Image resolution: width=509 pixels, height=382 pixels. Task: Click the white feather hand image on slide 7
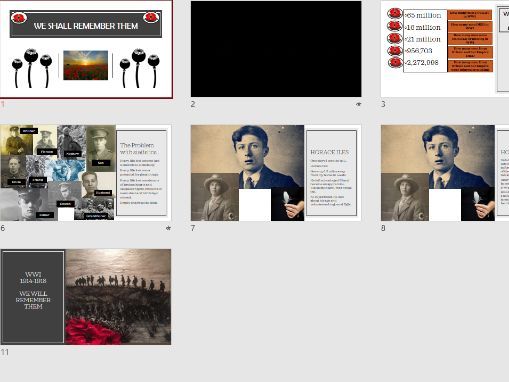(287, 204)
